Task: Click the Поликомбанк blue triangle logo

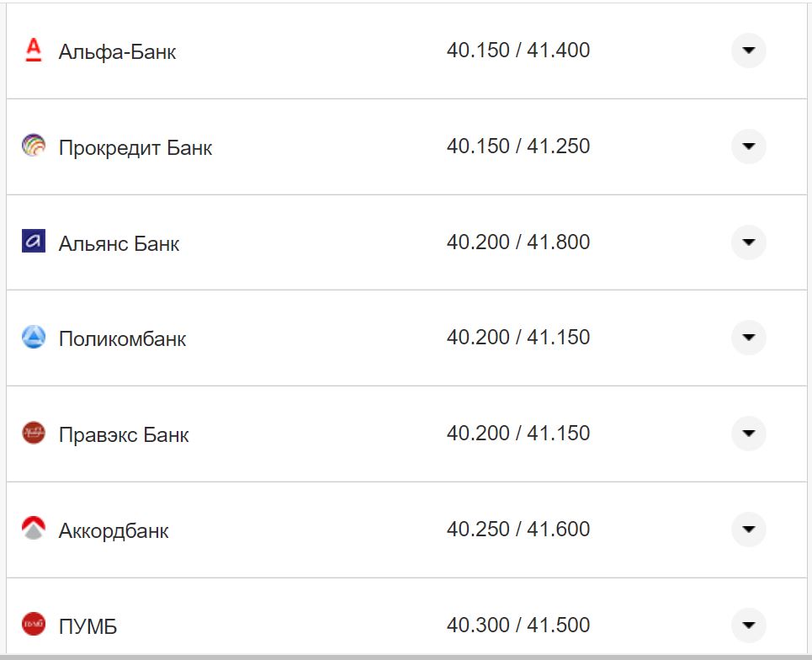Action: pyautogui.click(x=33, y=338)
